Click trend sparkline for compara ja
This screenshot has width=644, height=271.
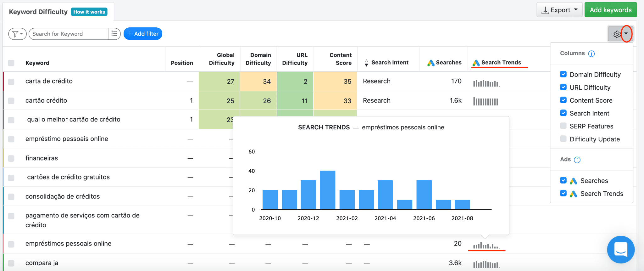click(x=486, y=264)
